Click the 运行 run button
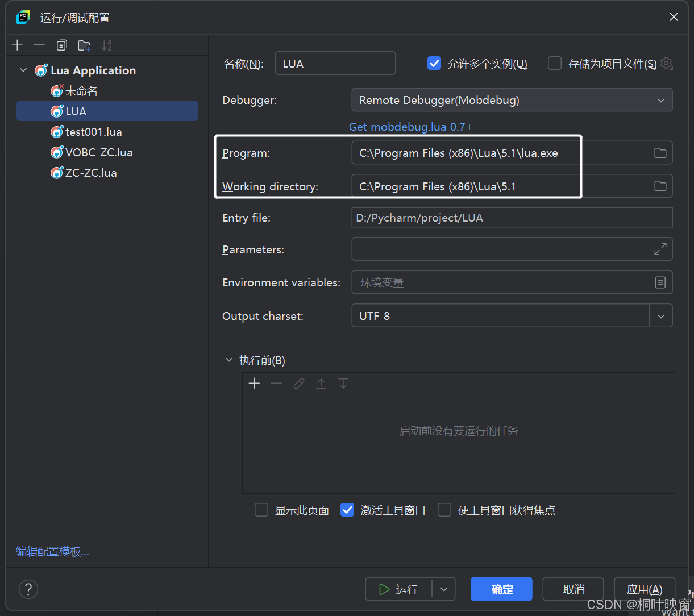The width and height of the screenshot is (694, 616). pyautogui.click(x=399, y=589)
